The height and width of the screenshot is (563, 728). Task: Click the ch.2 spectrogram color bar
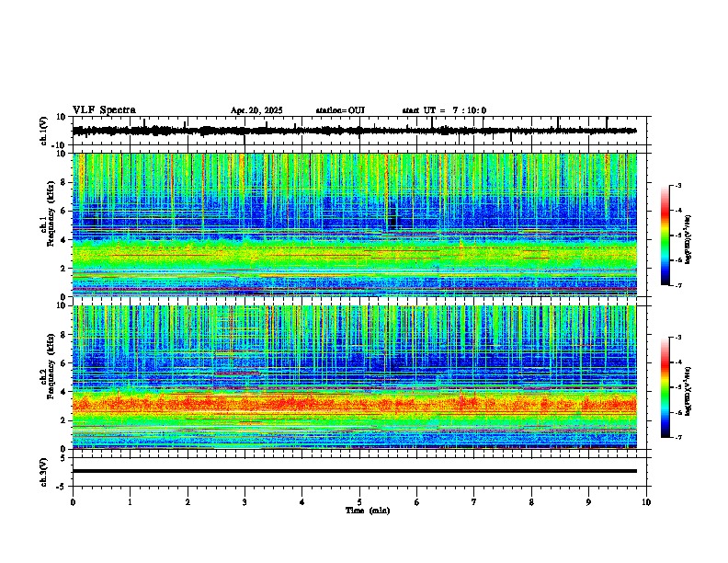coord(665,387)
